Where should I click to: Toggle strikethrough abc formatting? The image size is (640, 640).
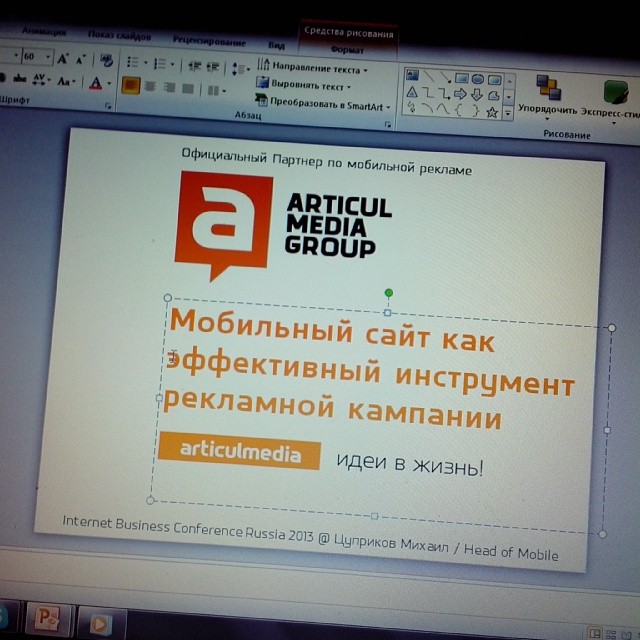[x=19, y=78]
